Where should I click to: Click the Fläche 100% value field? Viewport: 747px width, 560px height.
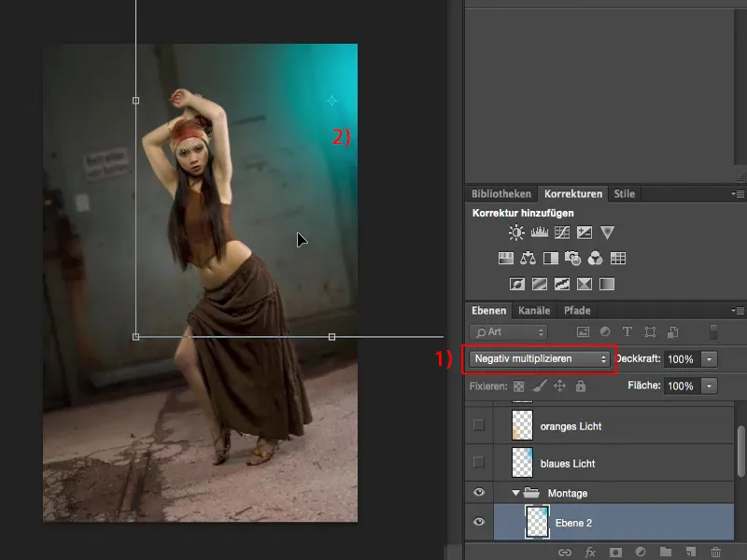pos(683,385)
